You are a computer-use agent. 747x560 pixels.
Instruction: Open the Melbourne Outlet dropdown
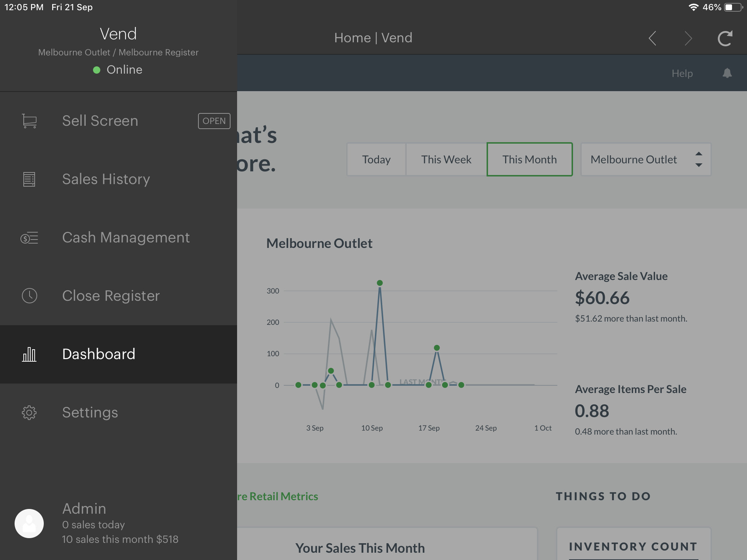[634, 159]
